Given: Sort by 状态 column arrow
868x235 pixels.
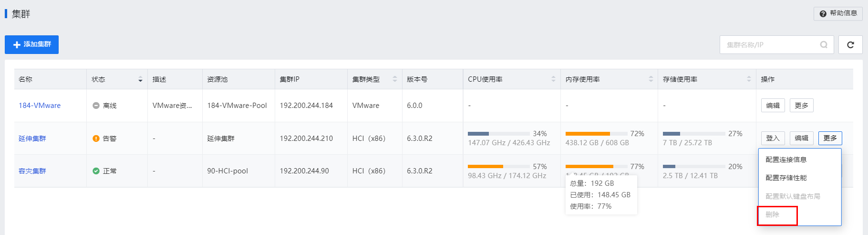Looking at the screenshot, I should (x=140, y=79).
